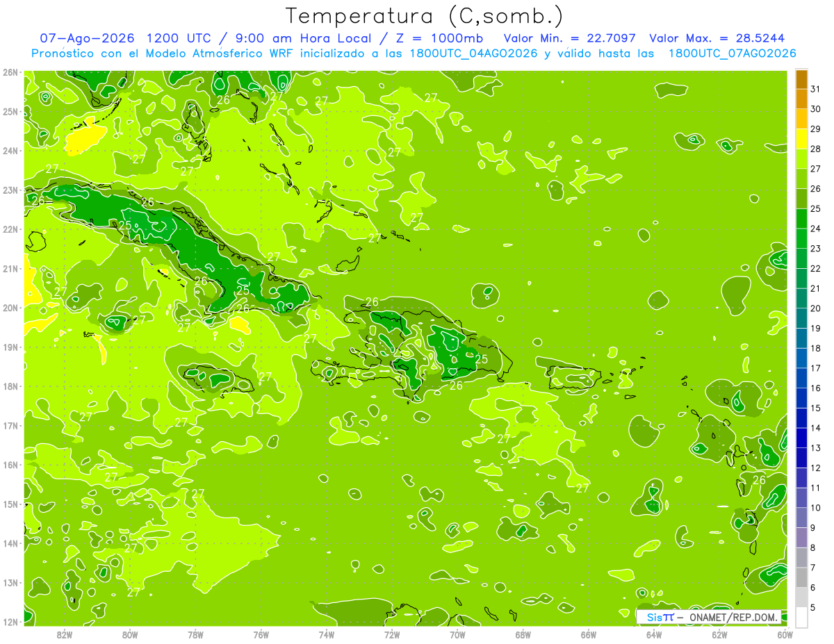834x644 pixels.
Task: Pick the orange swatch between 30 and 31
Action: (801, 99)
